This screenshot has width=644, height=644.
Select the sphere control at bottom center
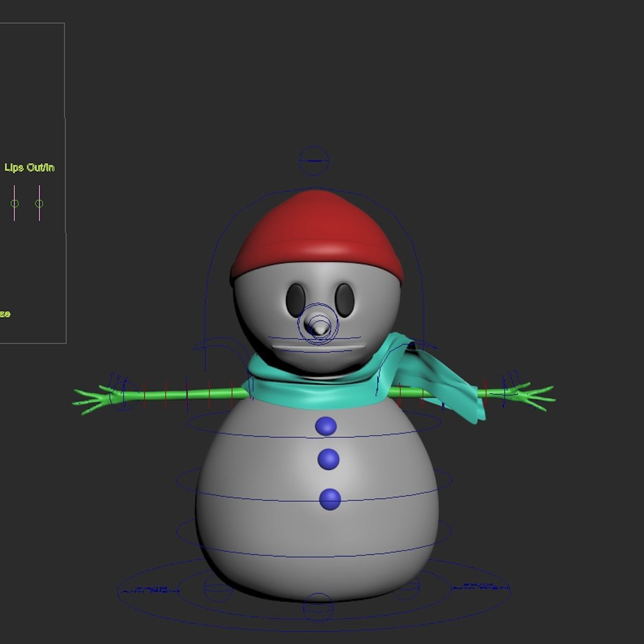pos(319,609)
